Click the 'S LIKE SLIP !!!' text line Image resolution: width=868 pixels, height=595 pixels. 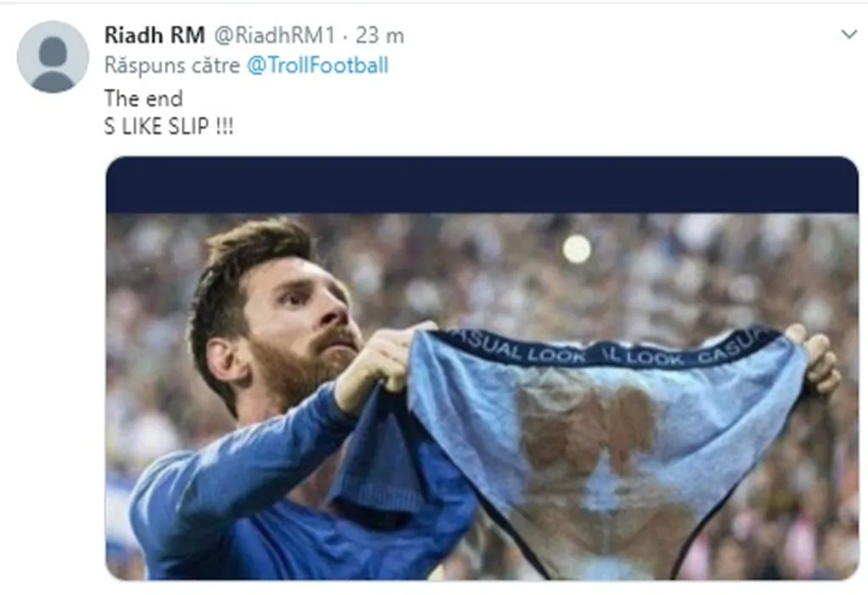click(x=169, y=127)
